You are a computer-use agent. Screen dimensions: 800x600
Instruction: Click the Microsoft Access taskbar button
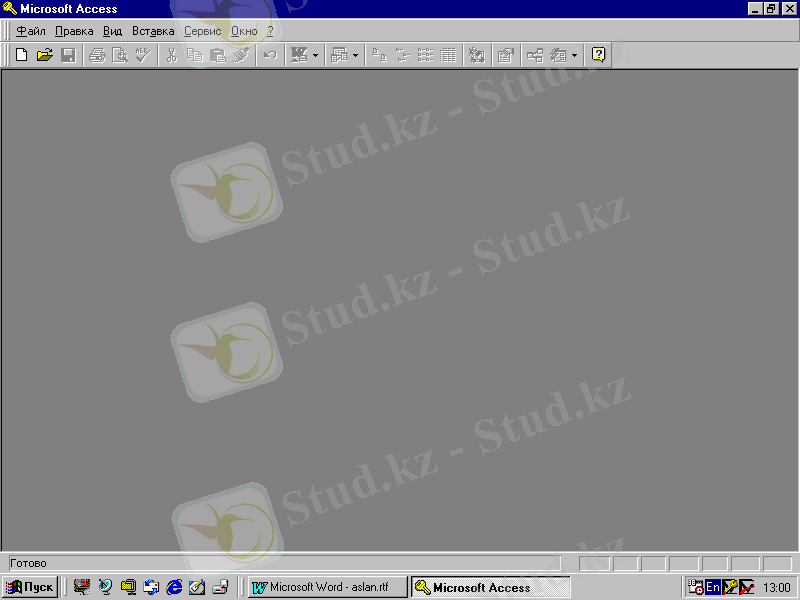491,587
